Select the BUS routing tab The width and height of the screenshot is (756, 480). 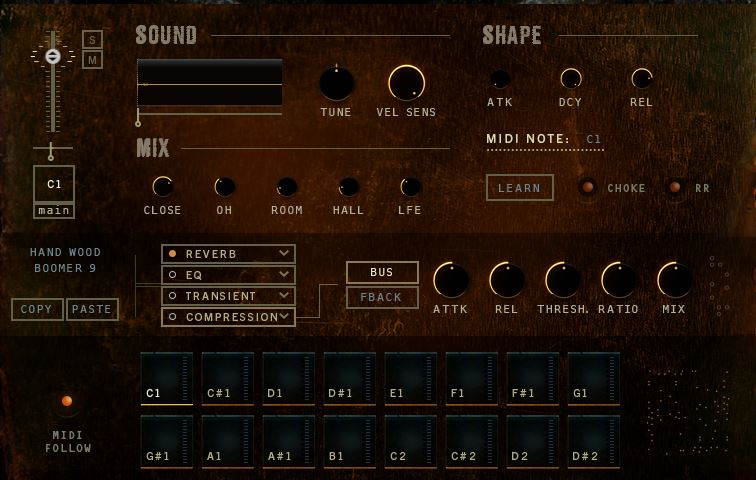click(x=382, y=272)
